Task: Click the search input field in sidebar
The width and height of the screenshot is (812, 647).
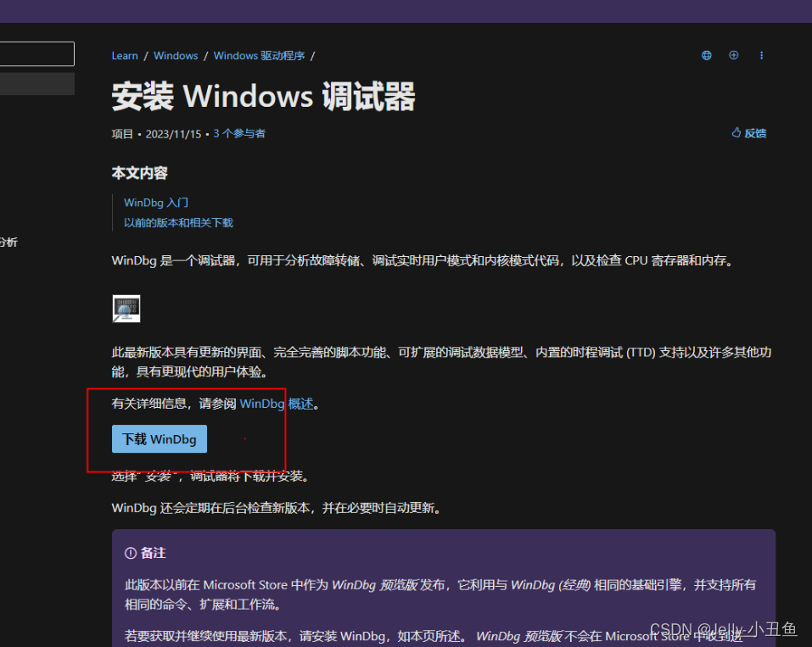Action: pos(36,53)
